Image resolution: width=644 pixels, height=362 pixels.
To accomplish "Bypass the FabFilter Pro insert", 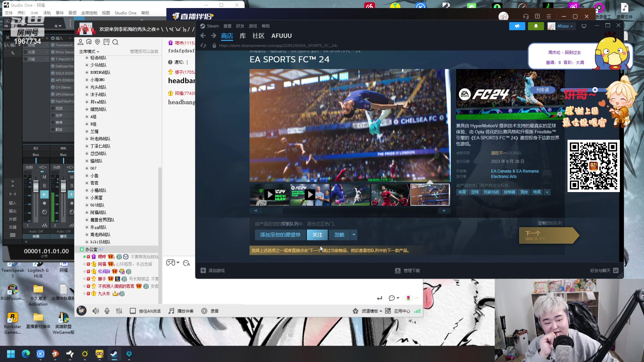I will [x=53, y=101].
